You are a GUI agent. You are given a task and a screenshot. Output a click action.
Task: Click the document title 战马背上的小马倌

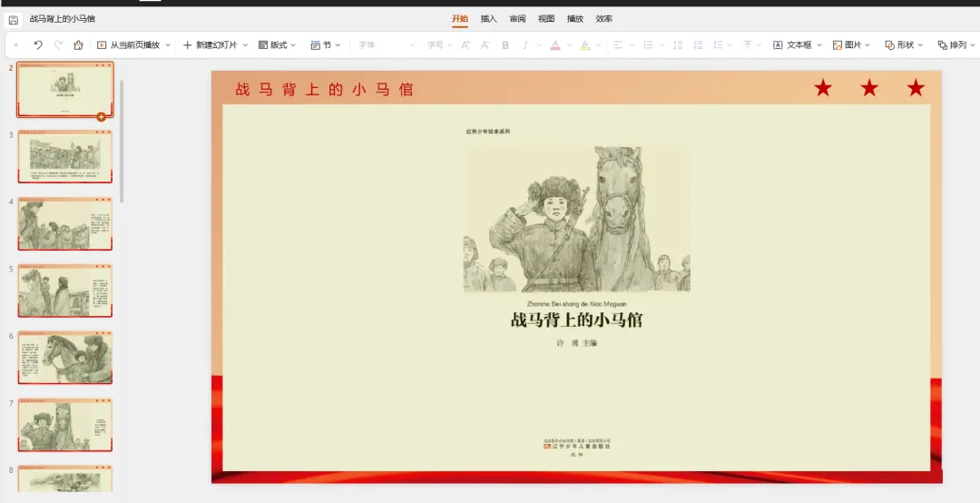pyautogui.click(x=63, y=19)
